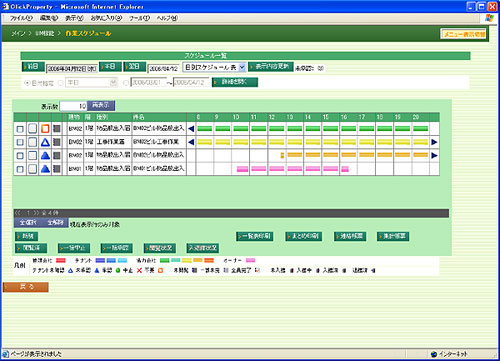Tick the checkbox in the first schedule row
The image size is (500, 361).
20,129
